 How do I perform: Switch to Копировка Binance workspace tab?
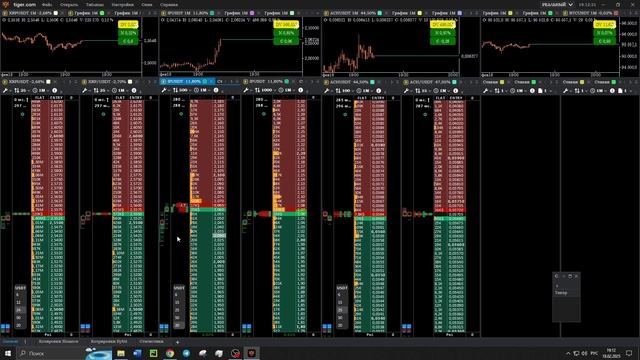pyautogui.click(x=58, y=342)
